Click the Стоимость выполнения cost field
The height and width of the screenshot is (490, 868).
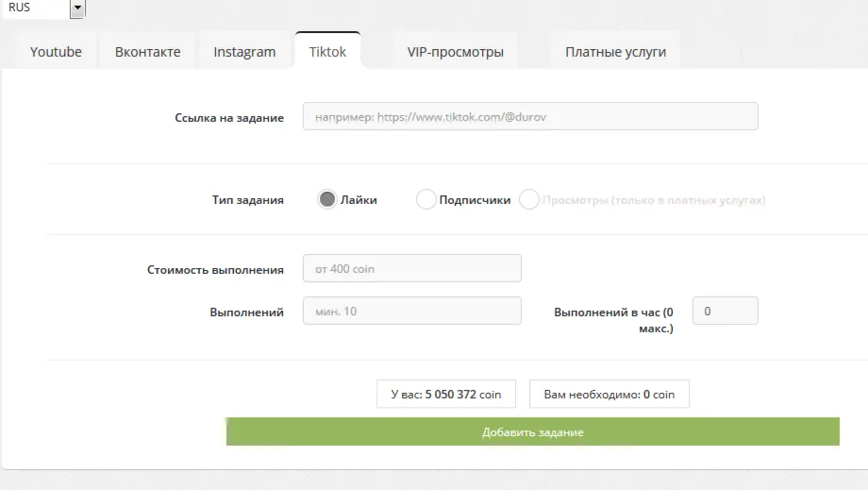coord(412,268)
